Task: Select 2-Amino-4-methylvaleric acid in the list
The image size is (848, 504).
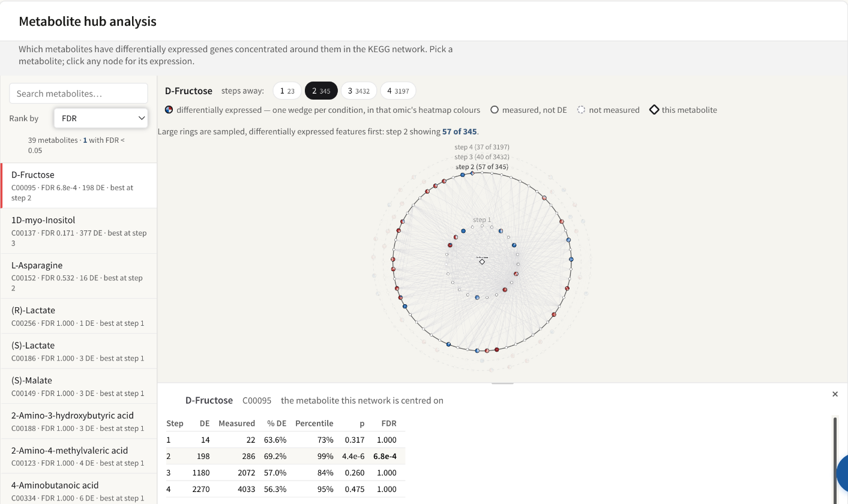Action: 79,456
